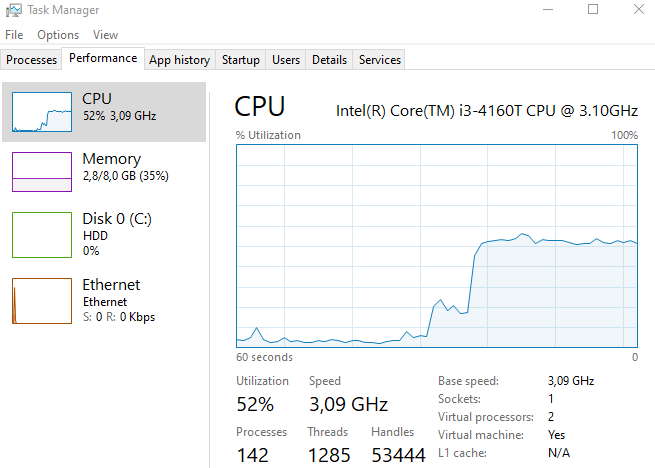This screenshot has width=655, height=468.
Task: Switch to the Services tab
Action: pos(380,60)
